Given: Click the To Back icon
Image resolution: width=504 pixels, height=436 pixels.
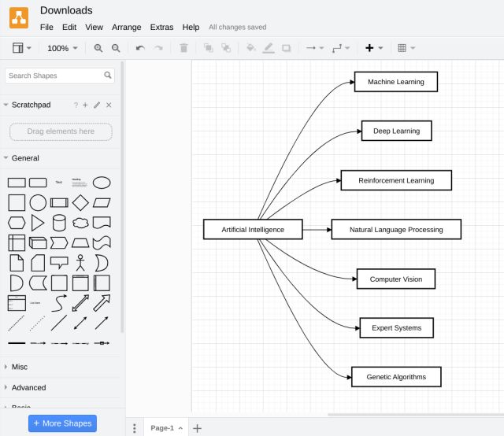Looking at the screenshot, I should coord(226,48).
